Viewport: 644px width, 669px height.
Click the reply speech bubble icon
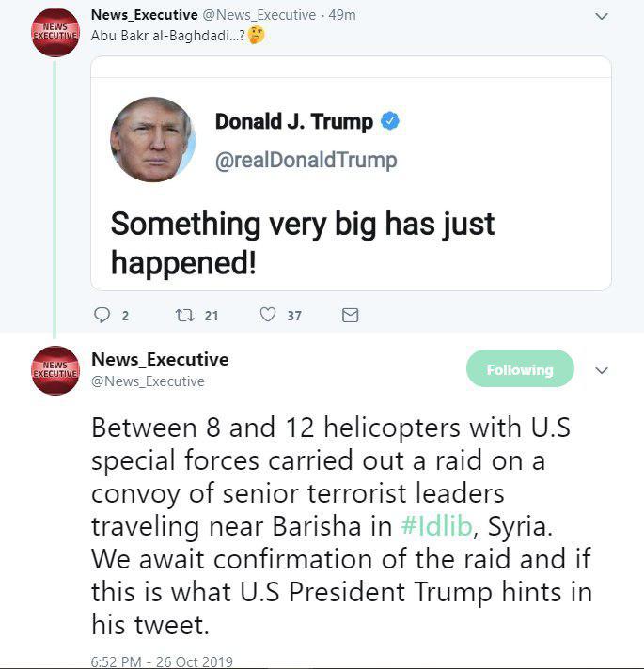[103, 316]
